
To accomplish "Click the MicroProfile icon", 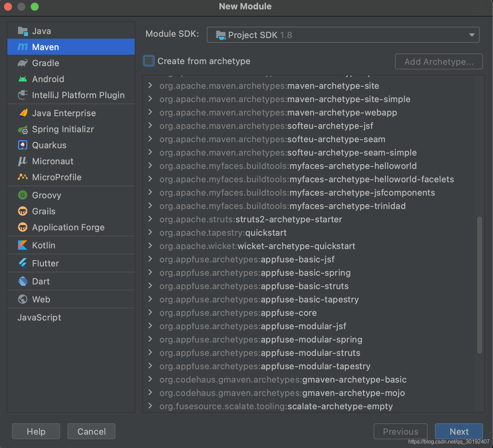I will (x=23, y=177).
